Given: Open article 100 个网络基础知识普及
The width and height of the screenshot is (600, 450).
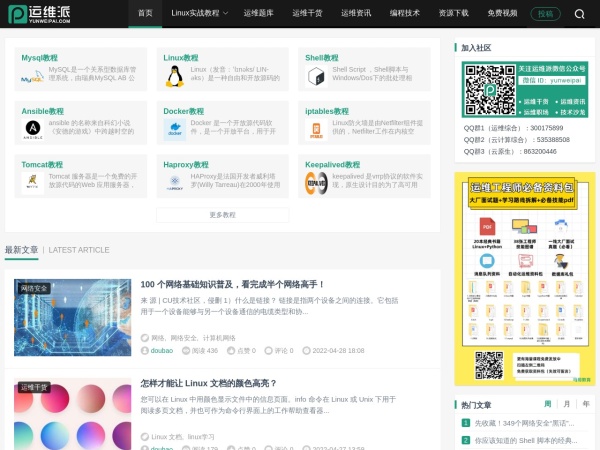Looking at the screenshot, I should pos(232,284).
